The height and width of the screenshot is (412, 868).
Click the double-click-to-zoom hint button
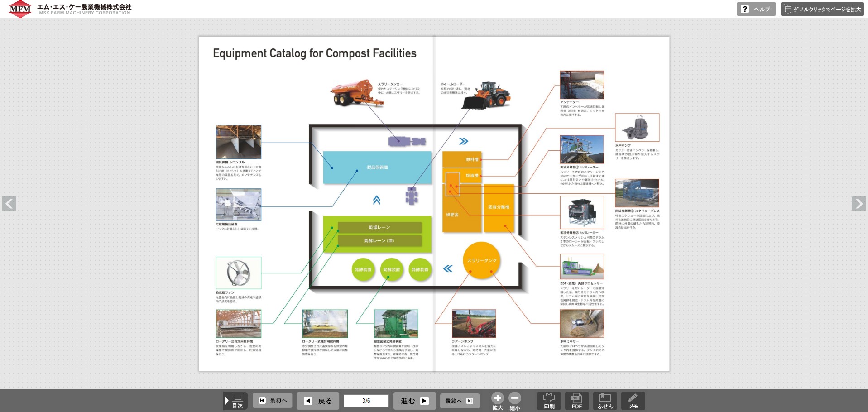(x=822, y=9)
